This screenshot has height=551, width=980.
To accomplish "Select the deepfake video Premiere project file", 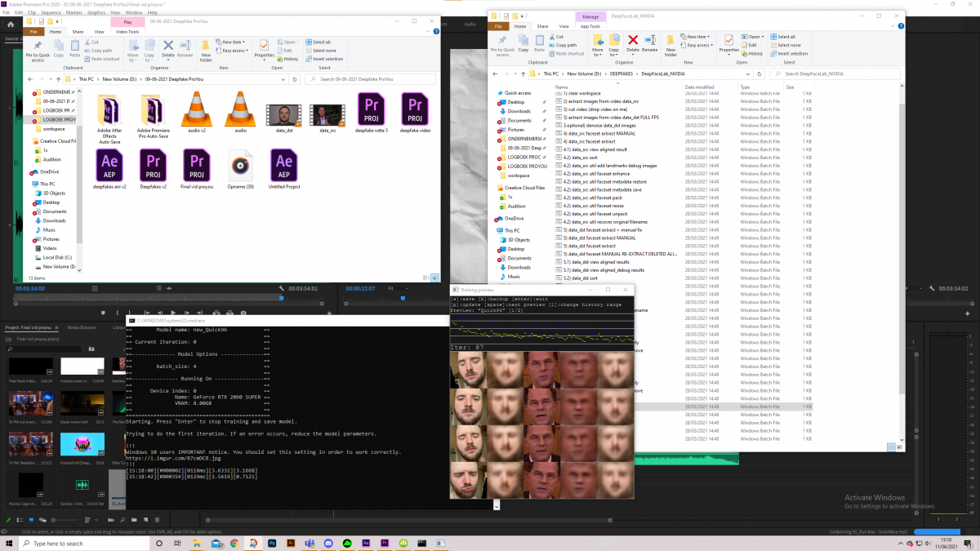I will point(415,113).
